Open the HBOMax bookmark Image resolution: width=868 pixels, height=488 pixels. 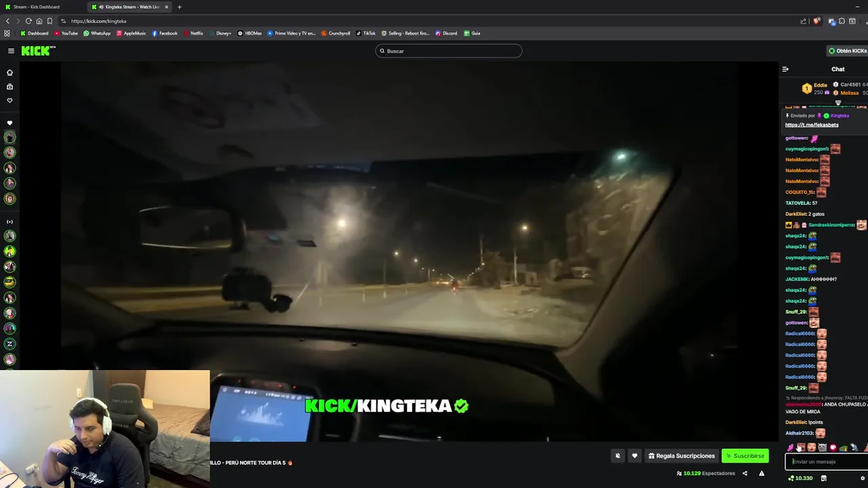[x=250, y=33]
